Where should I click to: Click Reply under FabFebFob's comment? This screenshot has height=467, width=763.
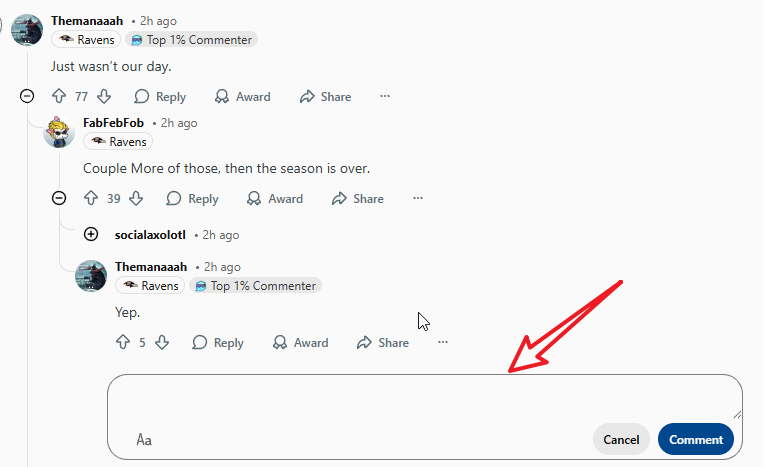(192, 199)
